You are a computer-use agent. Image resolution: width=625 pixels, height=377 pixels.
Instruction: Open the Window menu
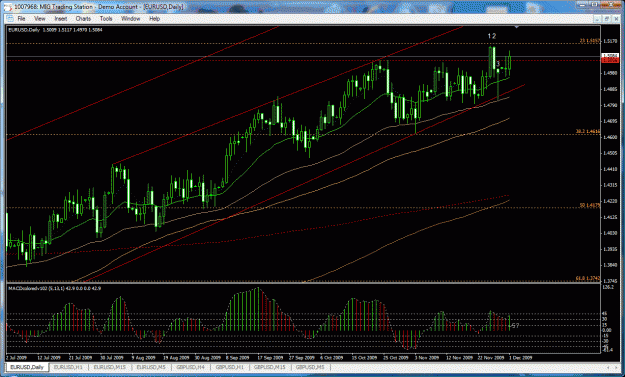coord(130,19)
